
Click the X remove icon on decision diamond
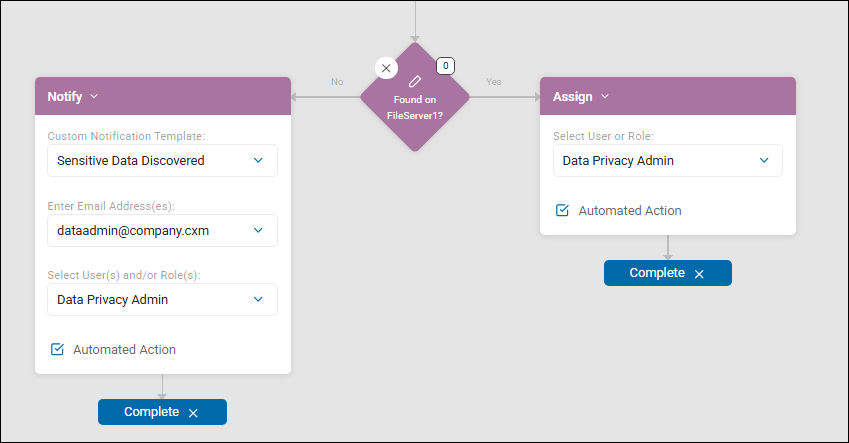[x=386, y=68]
